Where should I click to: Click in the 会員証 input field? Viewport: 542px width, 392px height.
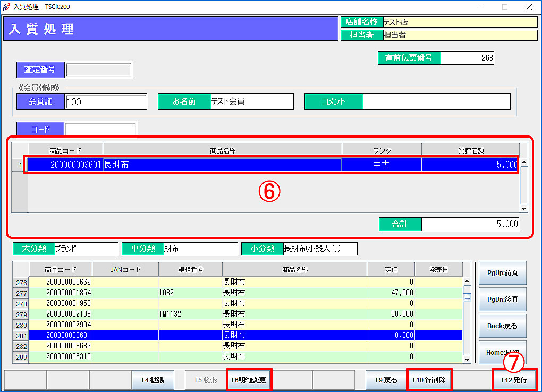106,102
